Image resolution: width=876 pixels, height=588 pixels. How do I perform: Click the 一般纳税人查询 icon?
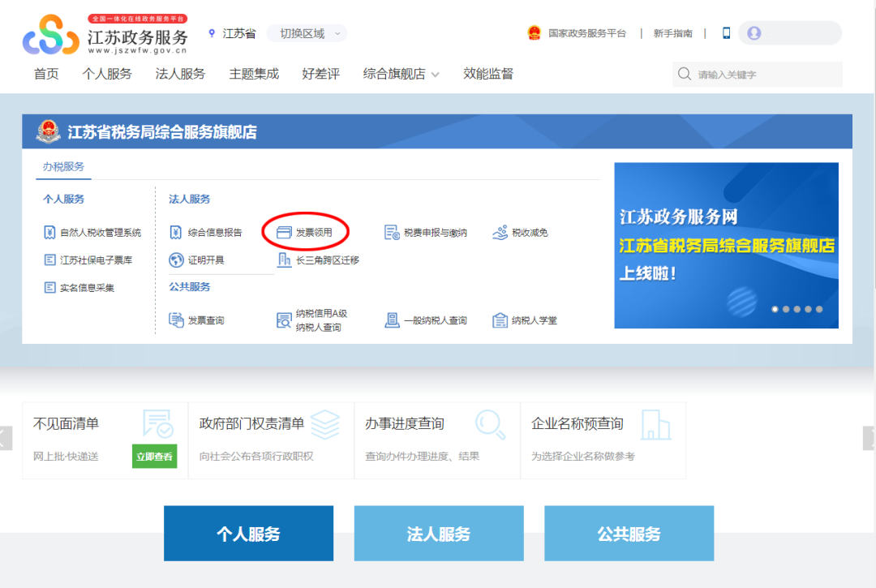pyautogui.click(x=393, y=320)
